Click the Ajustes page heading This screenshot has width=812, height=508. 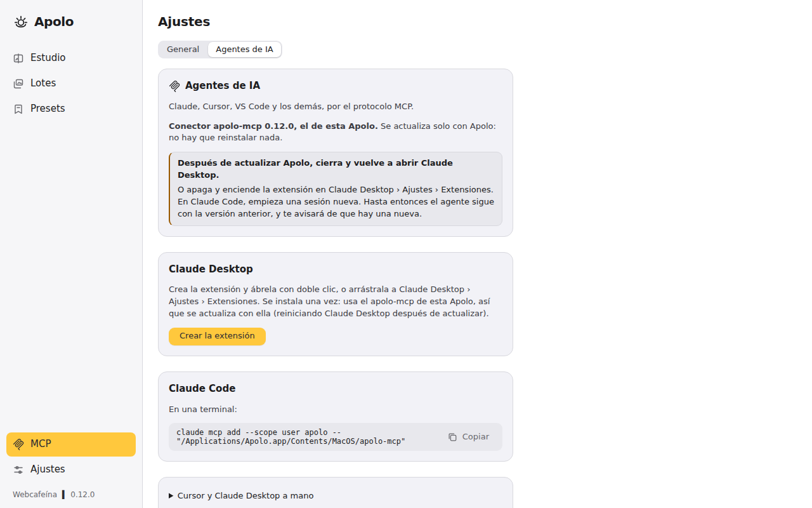(184, 22)
